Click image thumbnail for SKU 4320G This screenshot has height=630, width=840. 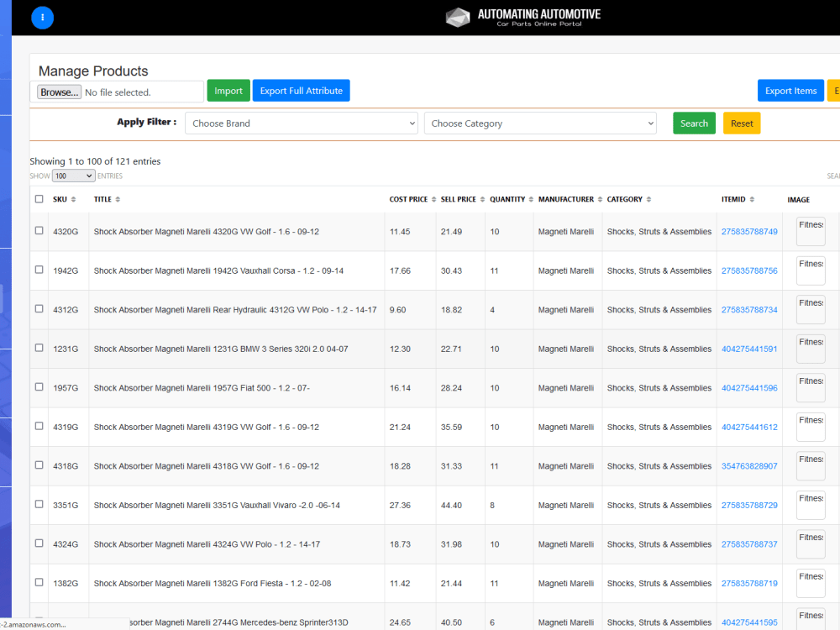(811, 231)
